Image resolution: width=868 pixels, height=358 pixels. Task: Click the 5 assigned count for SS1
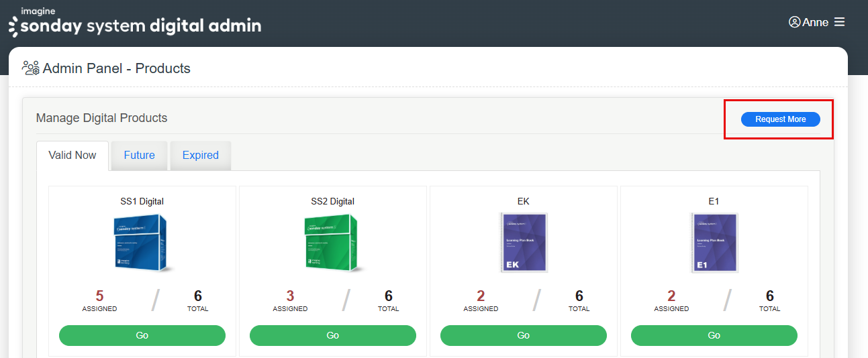pyautogui.click(x=99, y=296)
